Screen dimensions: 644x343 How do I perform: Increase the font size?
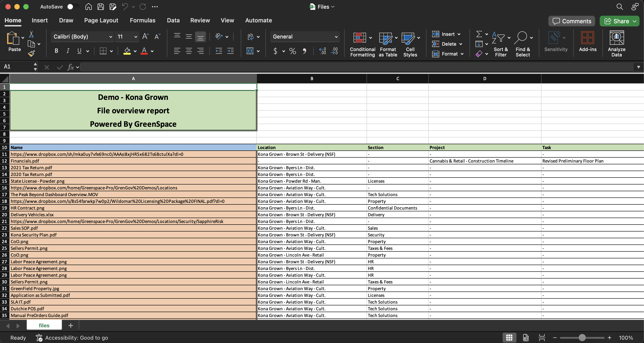[145, 36]
